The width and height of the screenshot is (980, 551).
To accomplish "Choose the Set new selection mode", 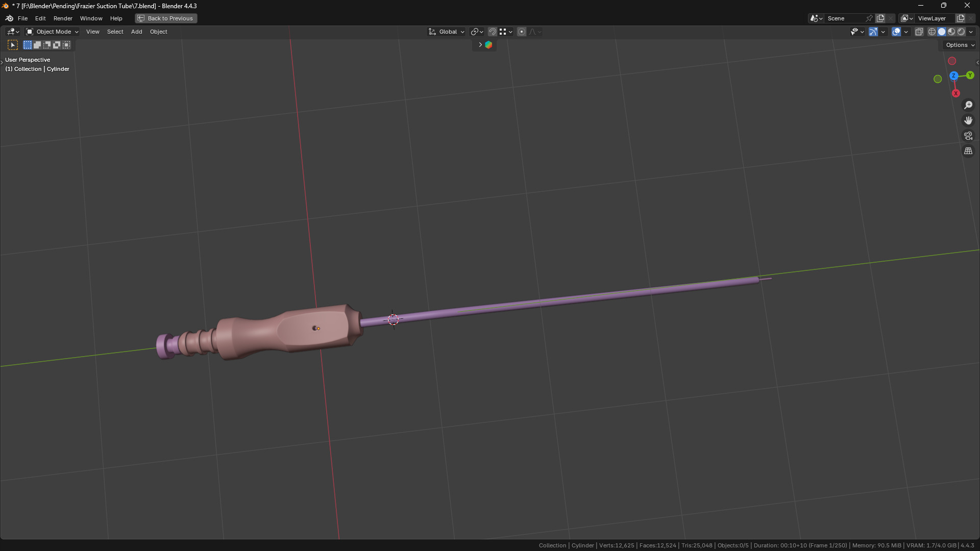I will [28, 45].
